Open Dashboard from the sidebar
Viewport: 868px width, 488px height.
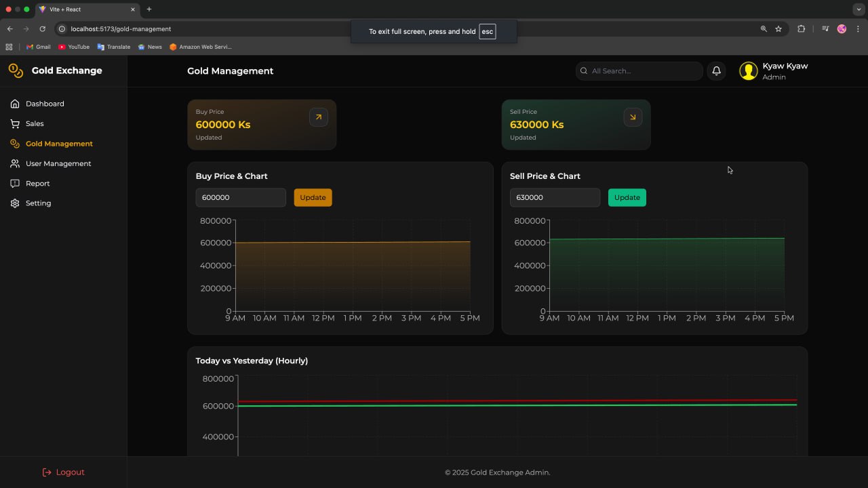point(45,104)
